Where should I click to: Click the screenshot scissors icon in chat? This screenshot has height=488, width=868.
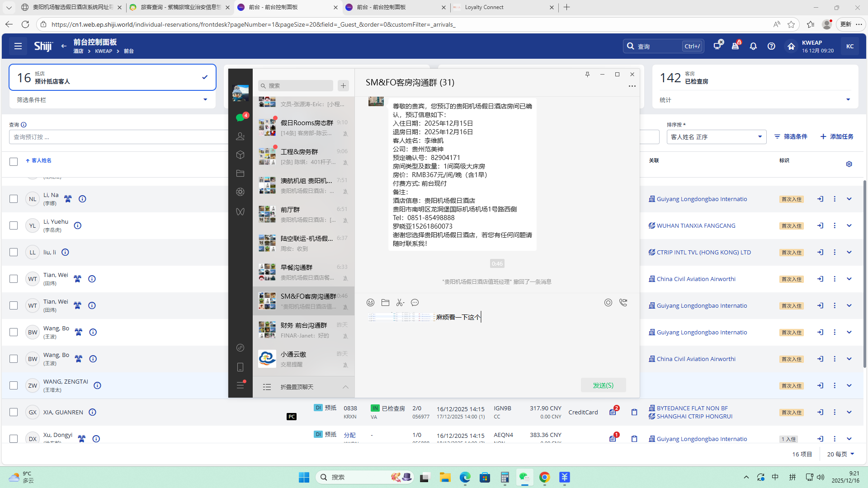pyautogui.click(x=400, y=303)
